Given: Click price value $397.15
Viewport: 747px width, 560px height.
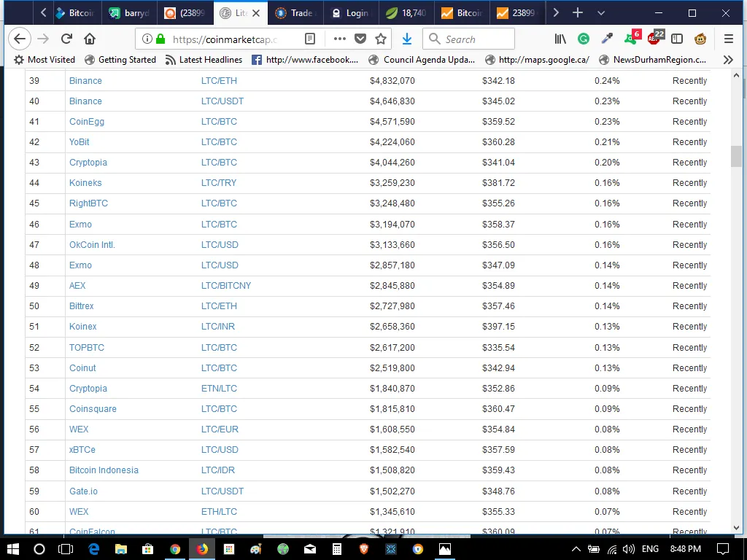Looking at the screenshot, I should point(498,327).
